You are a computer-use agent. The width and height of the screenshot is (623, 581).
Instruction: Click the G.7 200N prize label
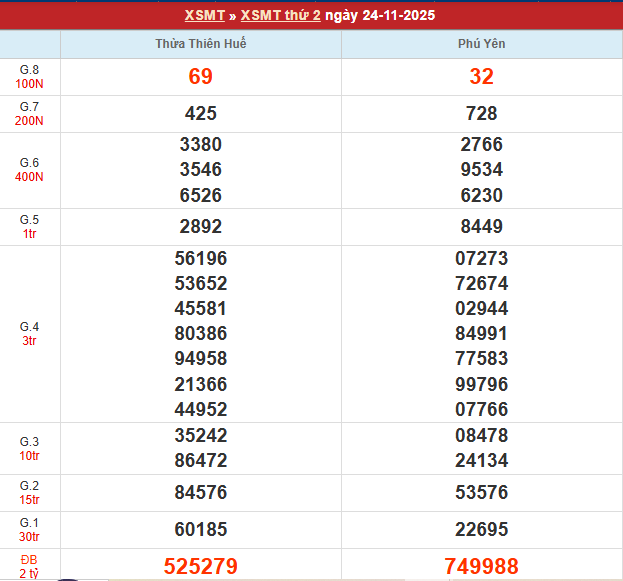click(29, 114)
